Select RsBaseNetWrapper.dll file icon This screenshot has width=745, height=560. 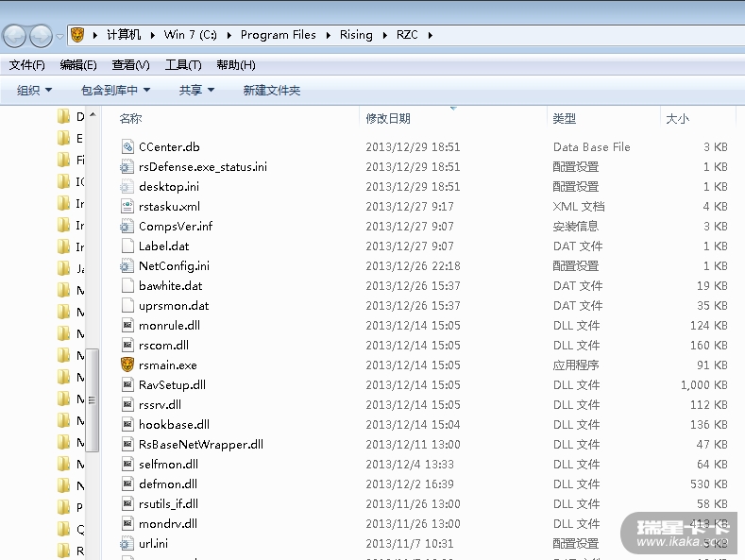[127, 445]
